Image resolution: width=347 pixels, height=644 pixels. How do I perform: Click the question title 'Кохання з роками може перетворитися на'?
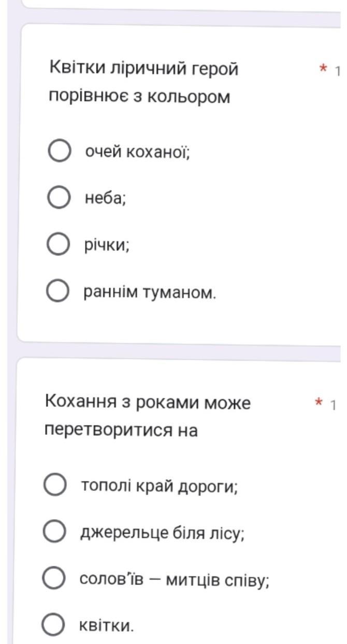tap(148, 416)
